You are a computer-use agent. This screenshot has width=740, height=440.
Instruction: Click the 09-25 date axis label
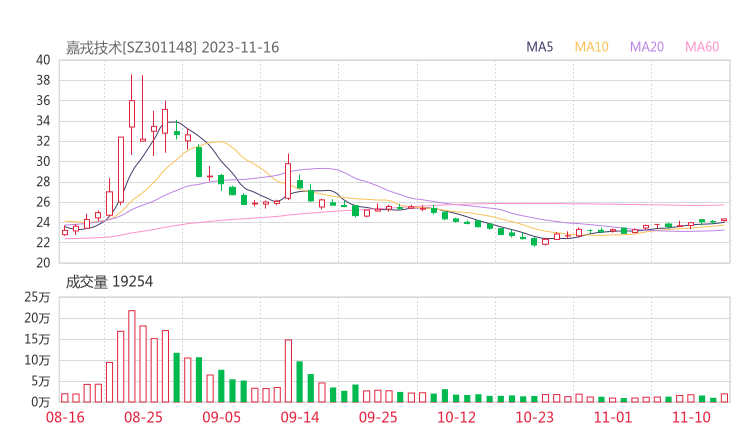(x=378, y=417)
